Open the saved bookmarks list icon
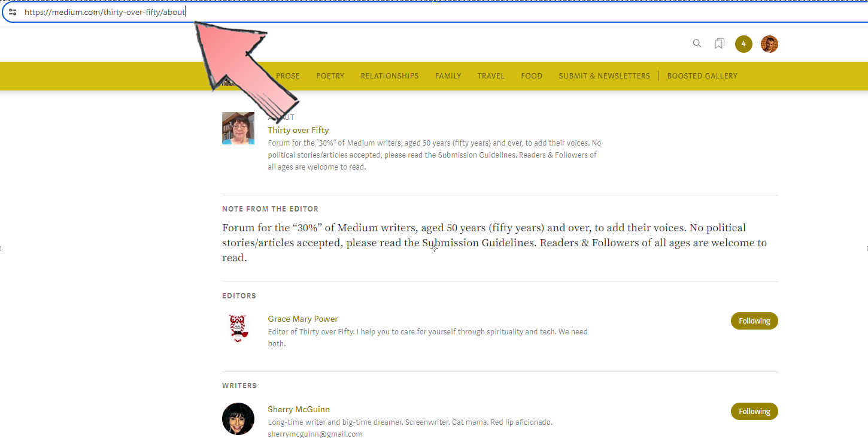This screenshot has width=868, height=438. pyautogui.click(x=720, y=44)
